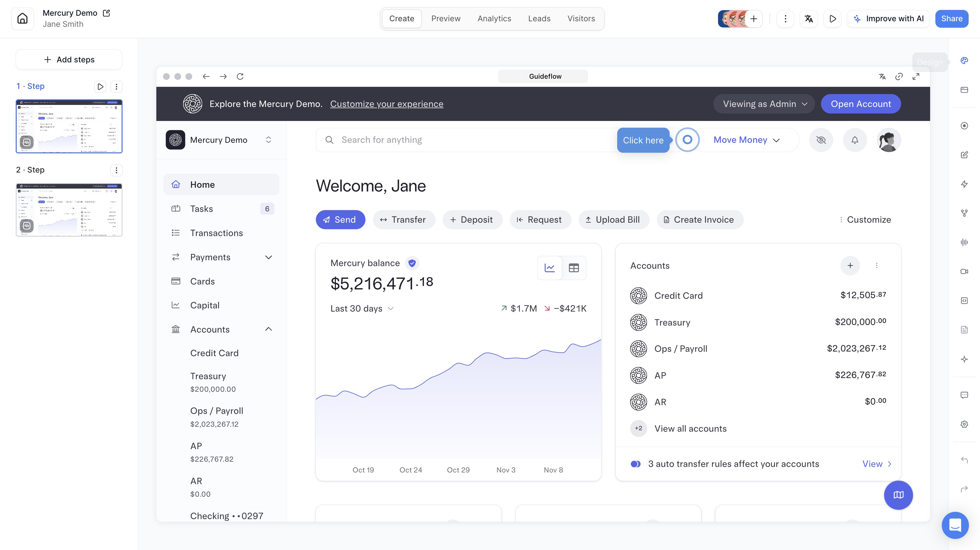
Task: Open the settings gear in right sidebar
Action: (964, 424)
